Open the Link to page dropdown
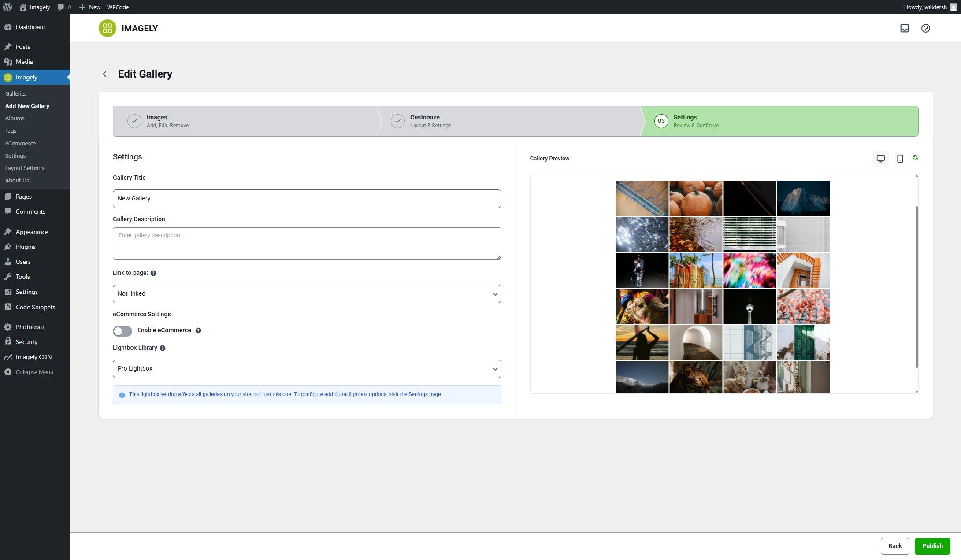 point(307,293)
